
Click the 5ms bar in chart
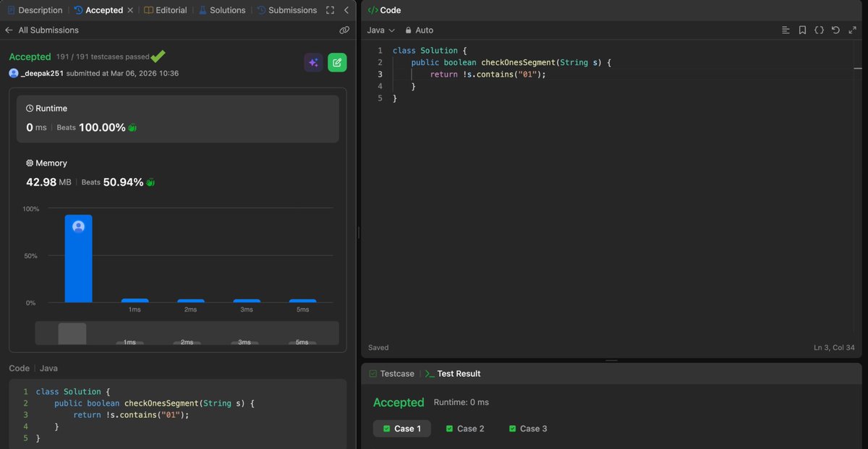click(302, 301)
